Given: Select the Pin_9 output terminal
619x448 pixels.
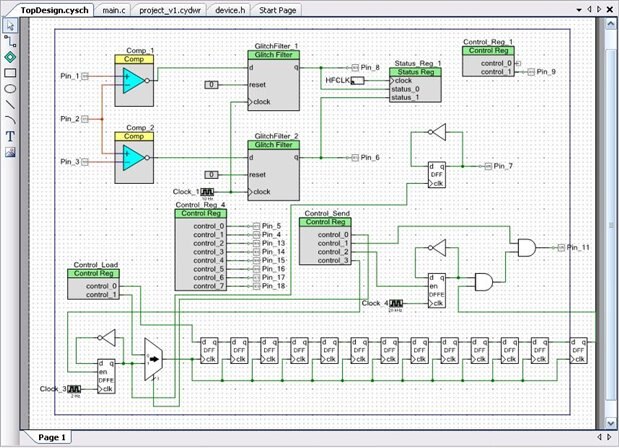Looking at the screenshot, I should 531,72.
